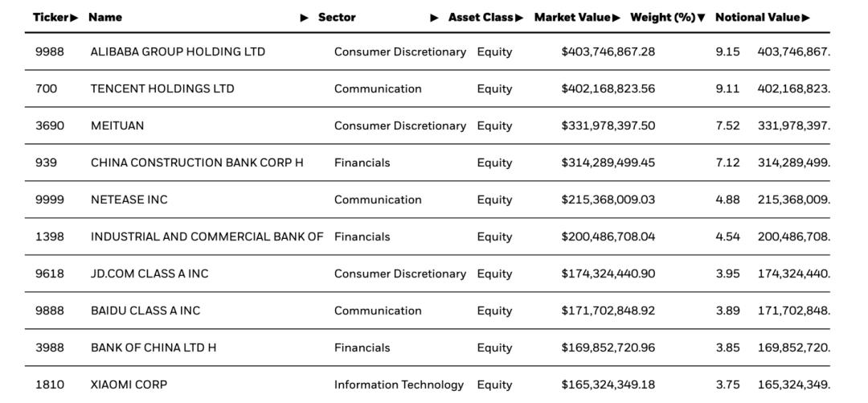Click the NetEase Inc row name
Image resolution: width=868 pixels, height=403 pixels.
click(x=129, y=200)
